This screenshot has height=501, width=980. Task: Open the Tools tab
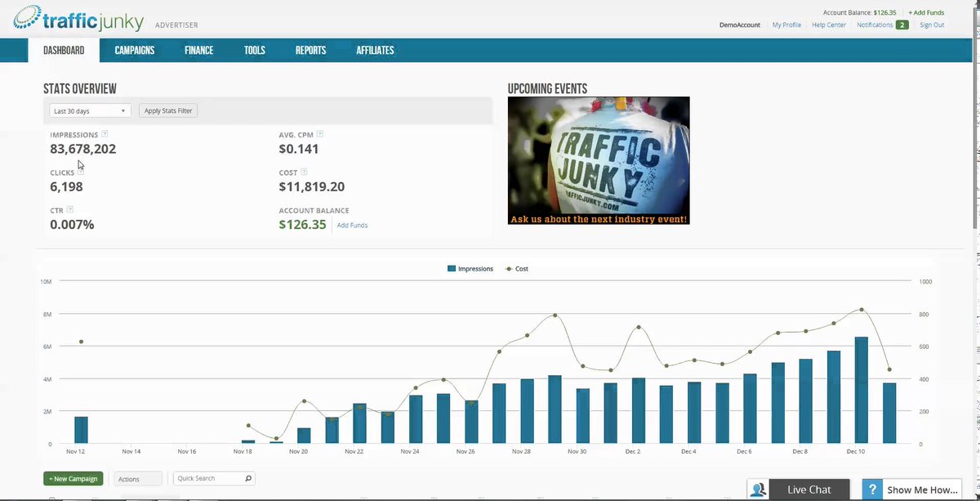tap(255, 51)
